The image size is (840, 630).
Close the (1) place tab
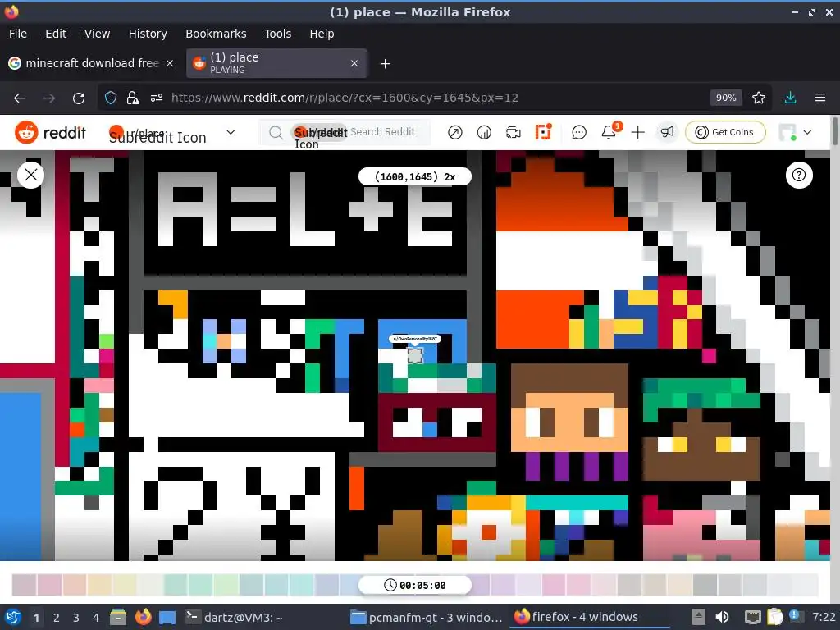[x=354, y=63]
